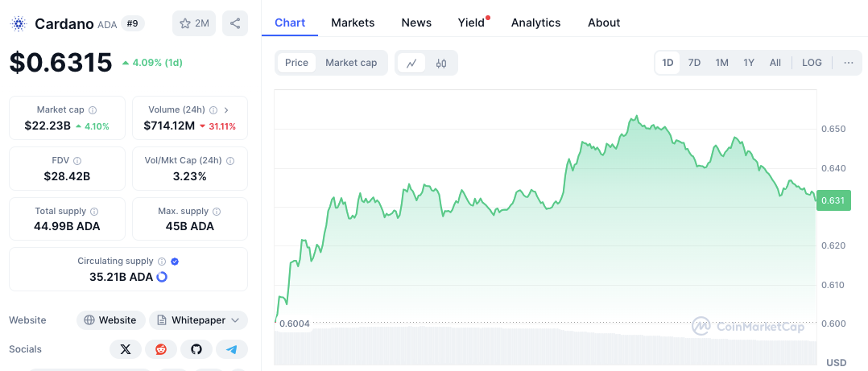
Task: Open Cardano's X (Twitter) profile
Action: tap(126, 349)
